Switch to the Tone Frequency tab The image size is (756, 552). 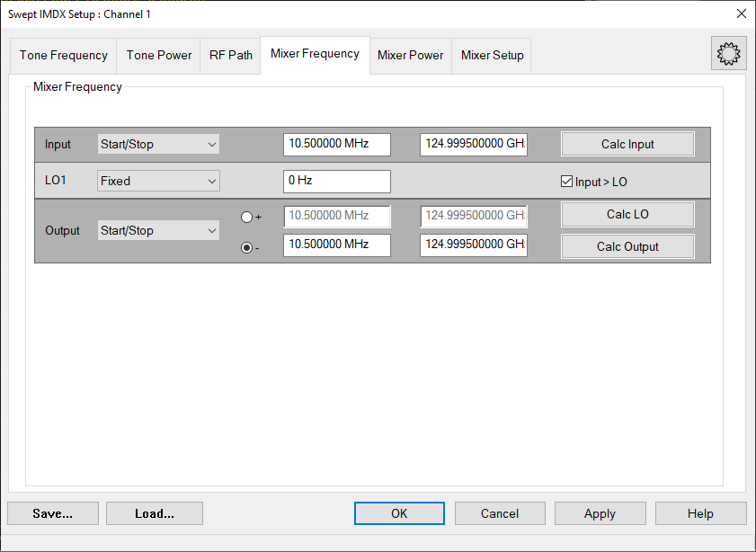click(x=64, y=55)
